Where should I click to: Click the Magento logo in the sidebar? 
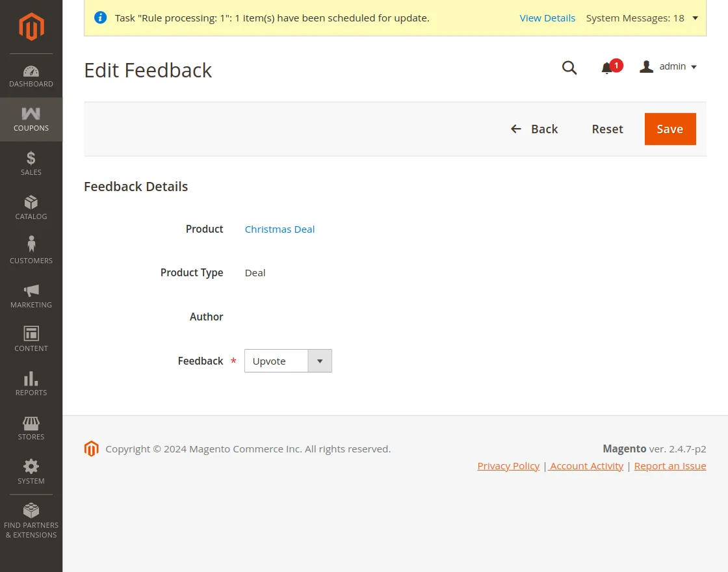pos(31,27)
